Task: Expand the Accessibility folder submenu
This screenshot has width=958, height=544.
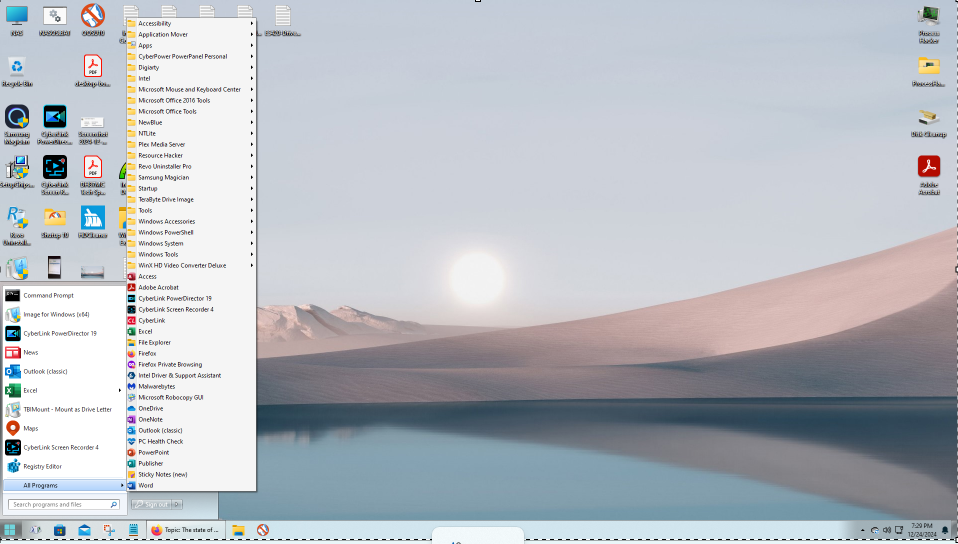Action: coord(191,23)
